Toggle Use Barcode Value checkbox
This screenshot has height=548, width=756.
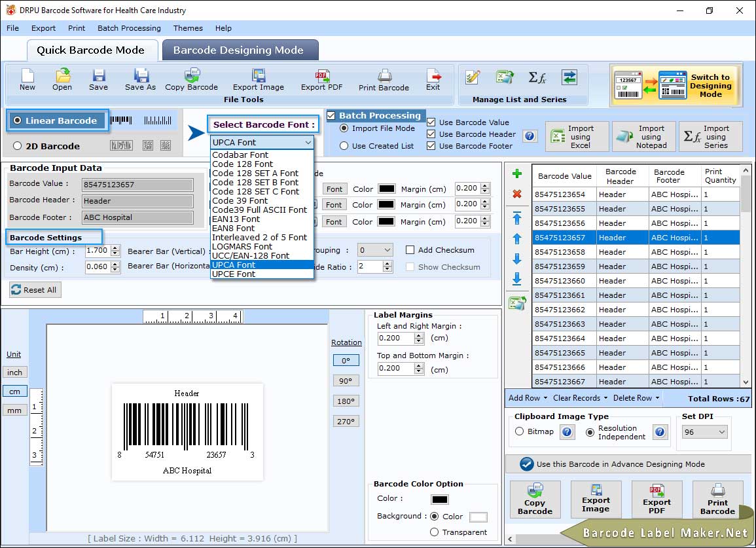click(431, 122)
